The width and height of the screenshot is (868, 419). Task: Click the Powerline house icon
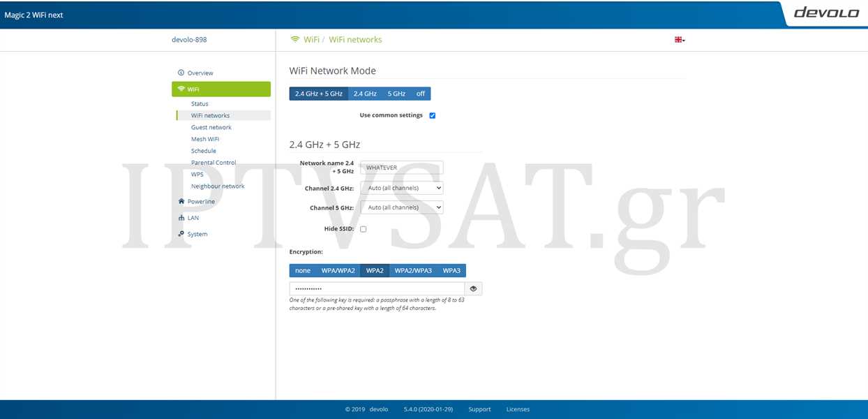click(181, 202)
